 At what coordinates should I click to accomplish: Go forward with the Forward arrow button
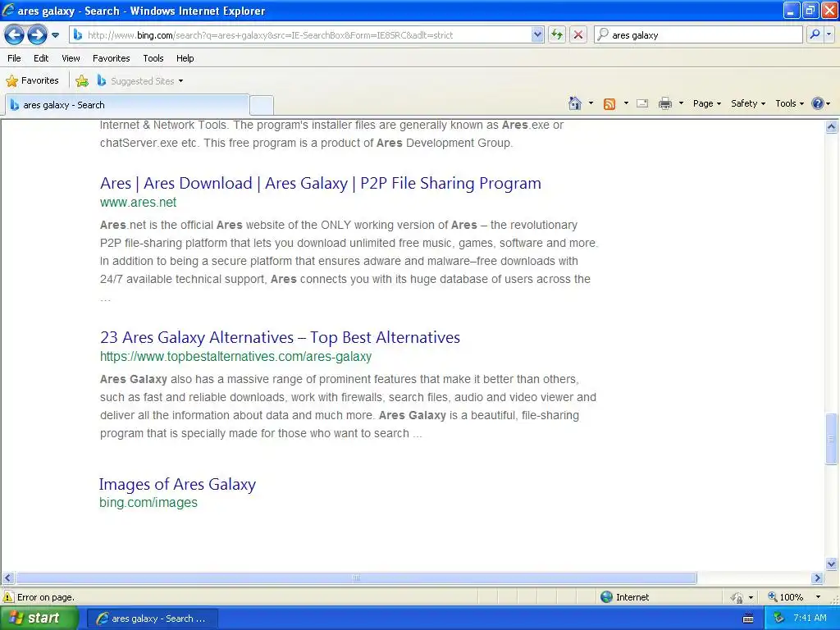pyautogui.click(x=37, y=35)
